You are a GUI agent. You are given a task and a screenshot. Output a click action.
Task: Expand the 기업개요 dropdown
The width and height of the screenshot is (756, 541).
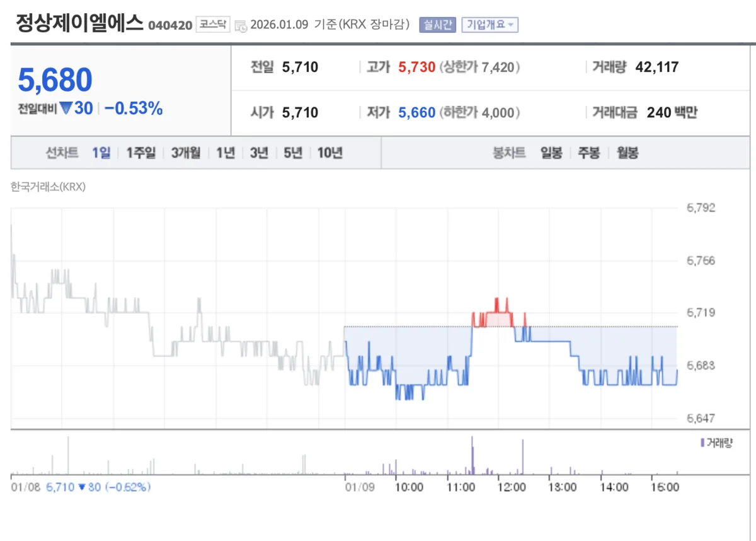490,25
